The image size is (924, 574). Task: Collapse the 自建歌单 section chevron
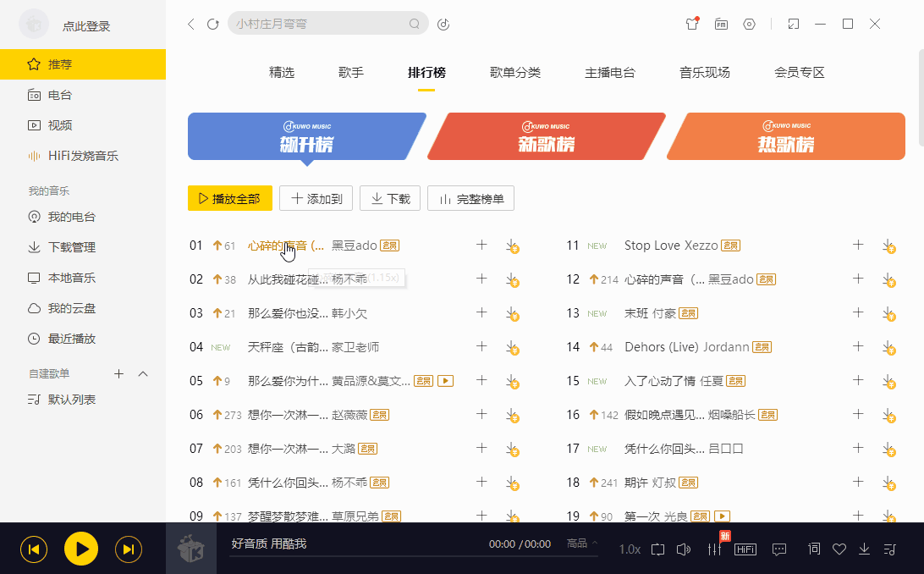143,373
